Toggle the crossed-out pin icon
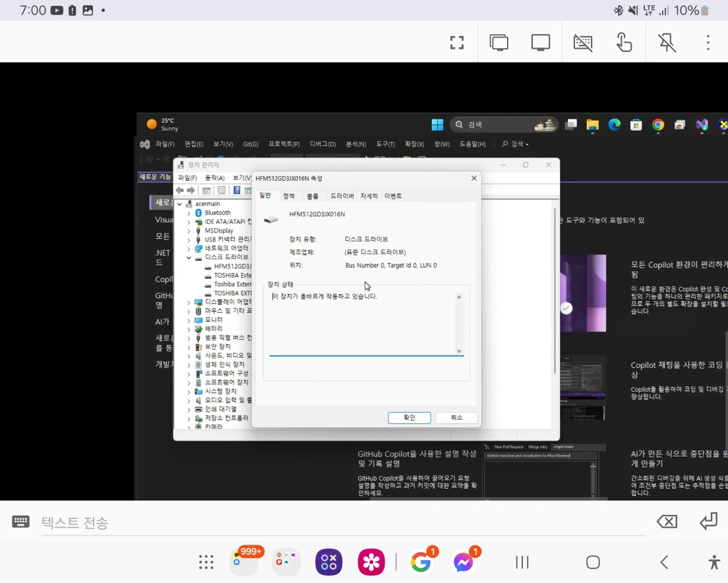The height and width of the screenshot is (583, 728). [x=667, y=43]
